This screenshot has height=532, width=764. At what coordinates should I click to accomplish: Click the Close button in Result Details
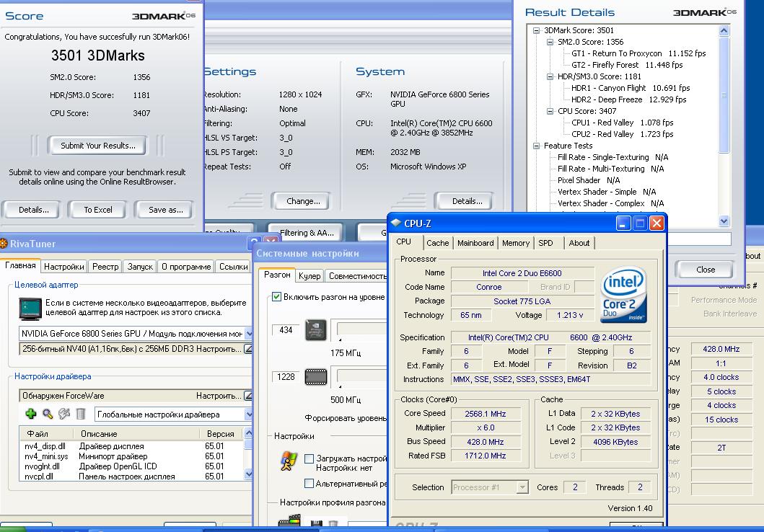(x=705, y=270)
